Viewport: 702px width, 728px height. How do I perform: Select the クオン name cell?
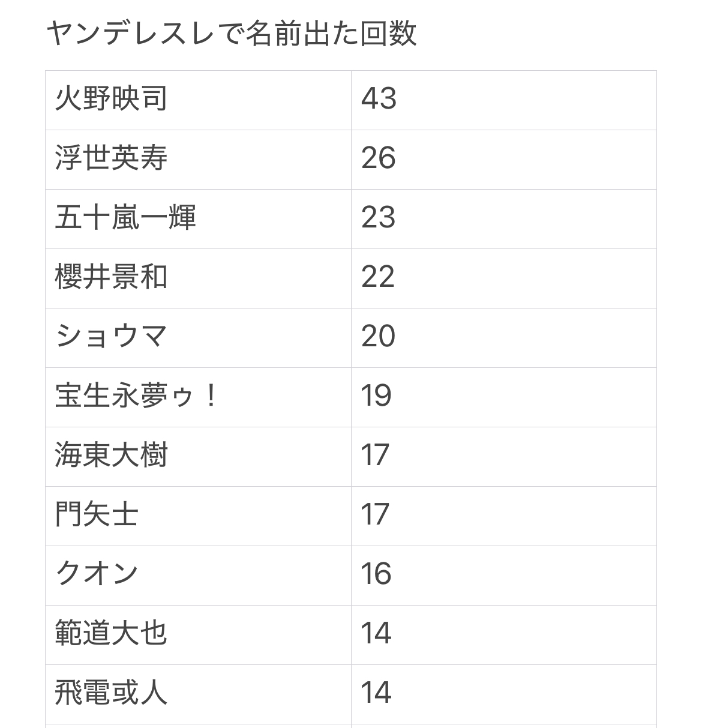pos(97,574)
